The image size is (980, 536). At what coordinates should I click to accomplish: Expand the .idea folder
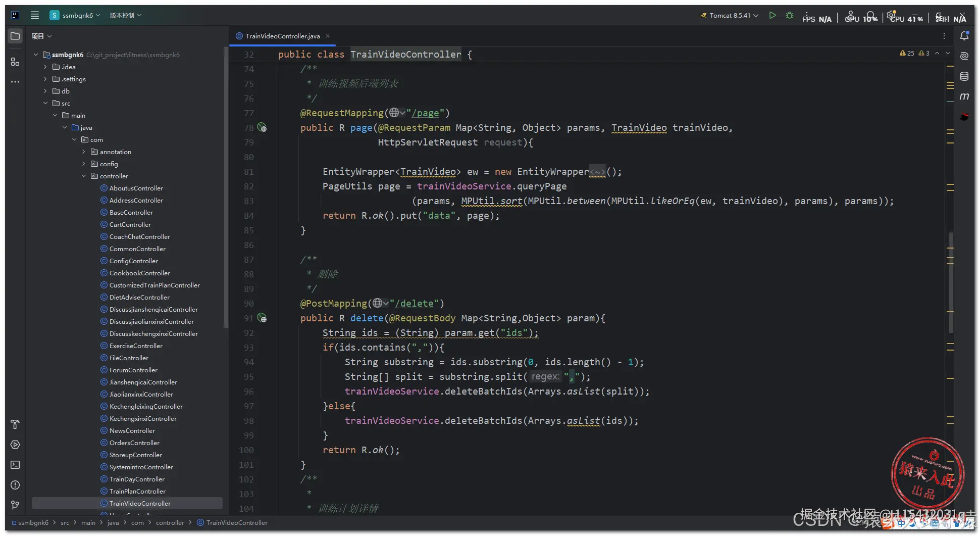[45, 67]
